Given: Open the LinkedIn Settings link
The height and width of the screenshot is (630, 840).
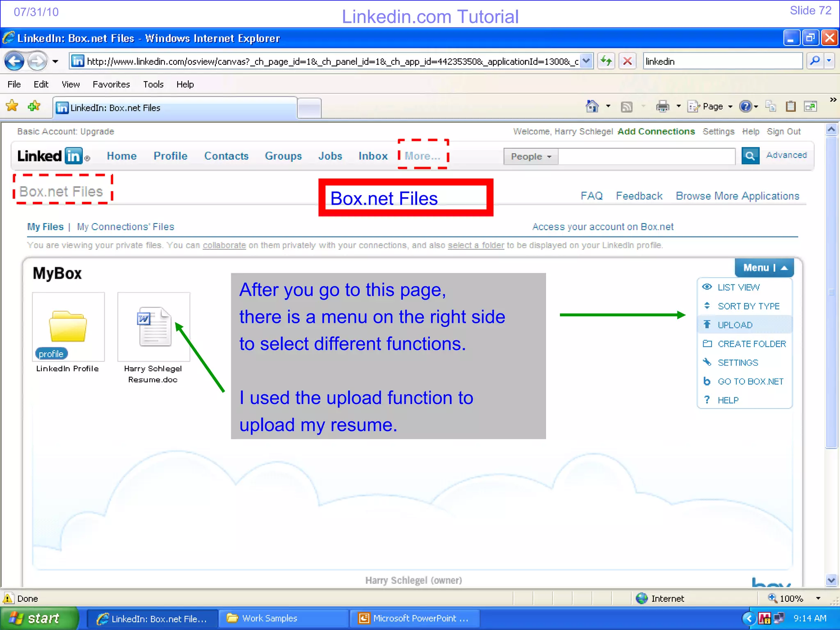Looking at the screenshot, I should (x=719, y=132).
